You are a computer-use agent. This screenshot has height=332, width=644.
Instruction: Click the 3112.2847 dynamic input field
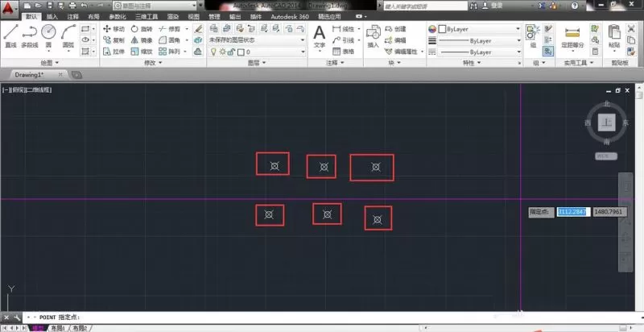coord(573,212)
